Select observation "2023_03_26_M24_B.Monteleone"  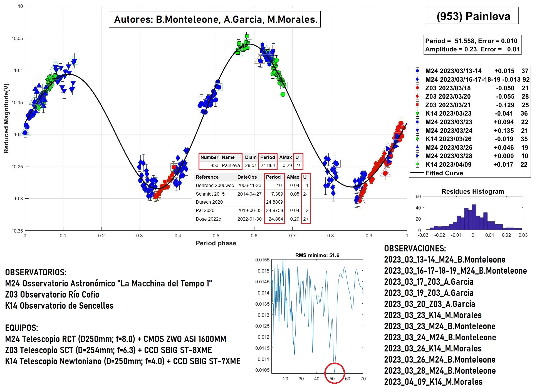pyautogui.click(x=440, y=359)
